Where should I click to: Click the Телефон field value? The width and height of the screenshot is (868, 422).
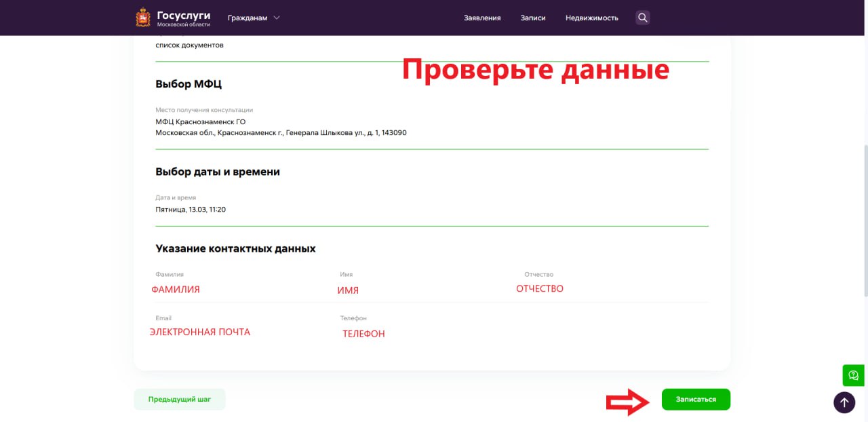coord(363,334)
